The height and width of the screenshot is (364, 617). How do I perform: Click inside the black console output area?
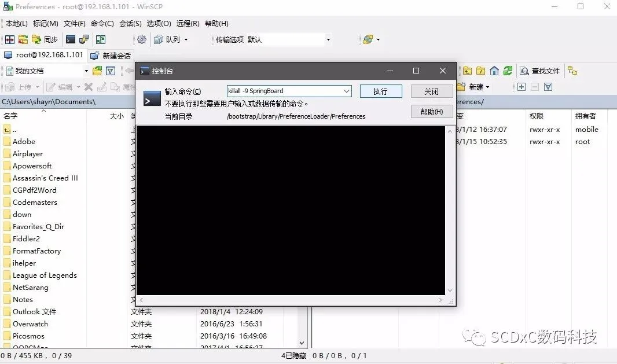point(291,211)
